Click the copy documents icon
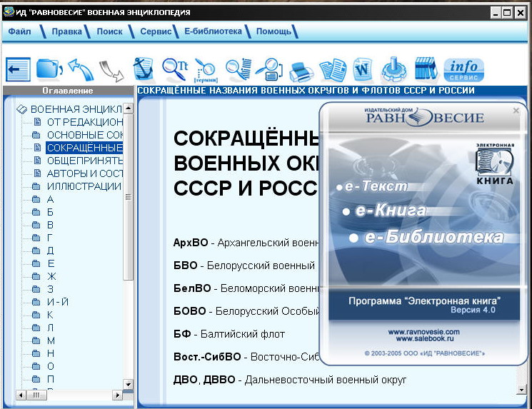The height and width of the screenshot is (409, 532). click(333, 70)
